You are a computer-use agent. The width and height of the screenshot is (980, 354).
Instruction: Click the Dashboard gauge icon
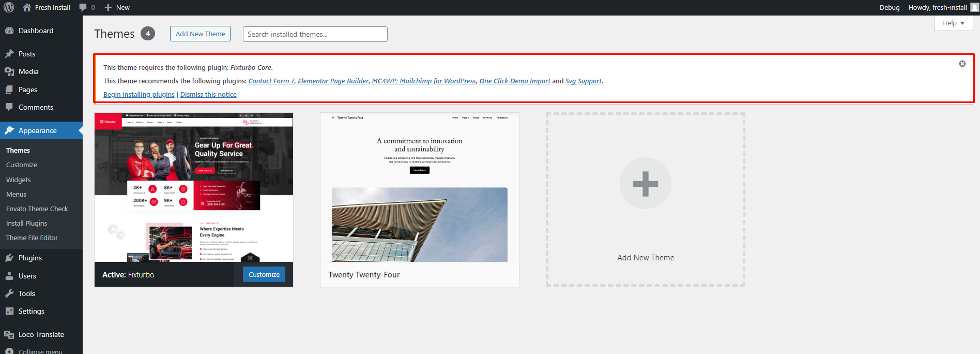click(9, 31)
